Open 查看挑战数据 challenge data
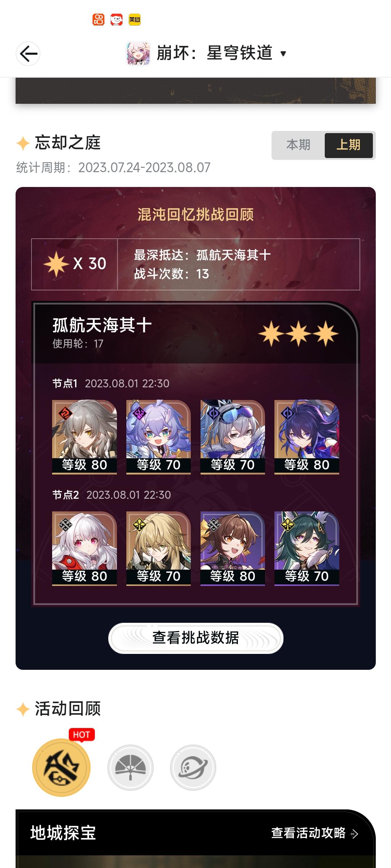 pyautogui.click(x=195, y=638)
